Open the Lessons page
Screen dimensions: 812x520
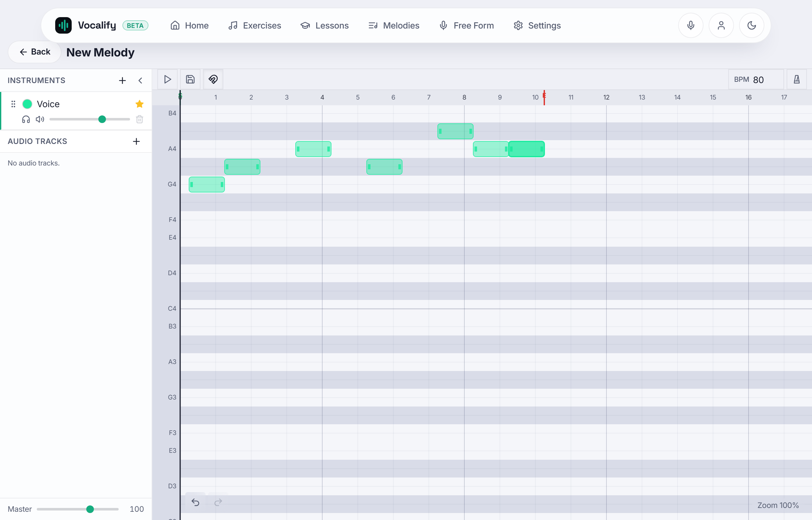click(x=324, y=25)
